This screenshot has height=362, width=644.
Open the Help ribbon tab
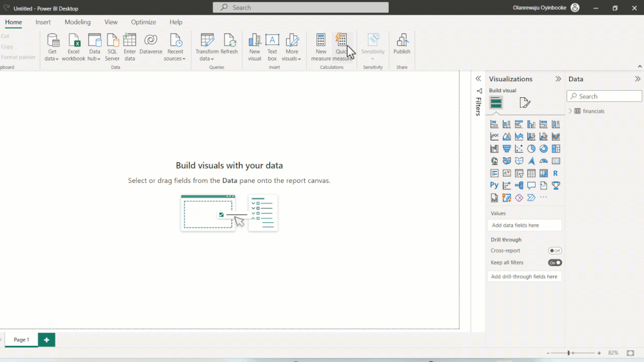click(x=176, y=22)
